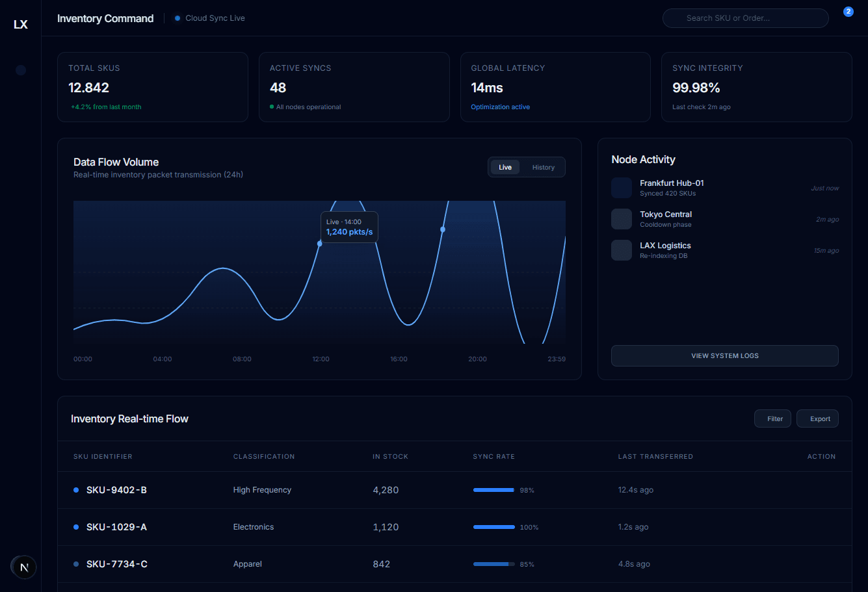Sort by the IN STOCK column header
The height and width of the screenshot is (592, 868).
tap(390, 456)
